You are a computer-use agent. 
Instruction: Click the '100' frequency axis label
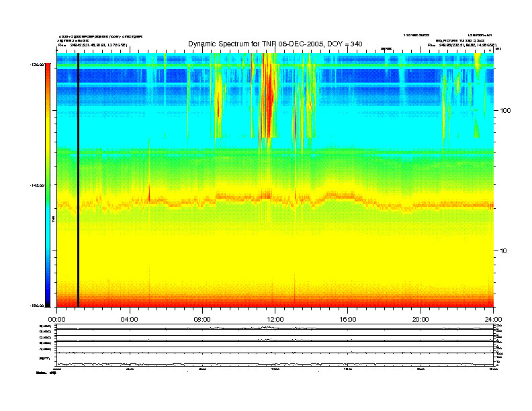click(506, 111)
